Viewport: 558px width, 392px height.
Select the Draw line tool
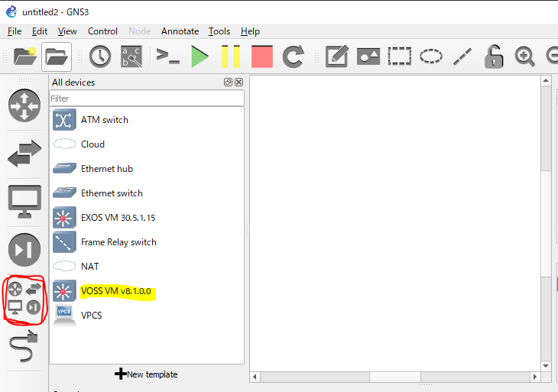[x=462, y=57]
